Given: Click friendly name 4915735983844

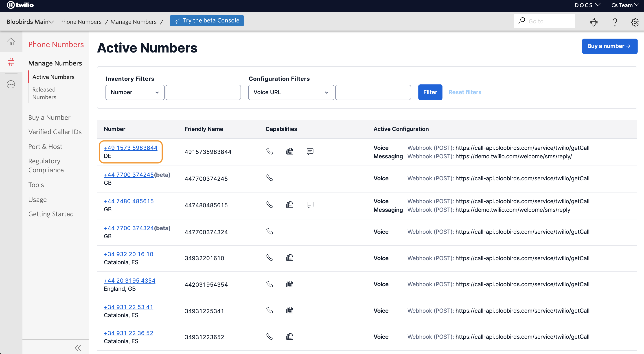Looking at the screenshot, I should coord(208,152).
